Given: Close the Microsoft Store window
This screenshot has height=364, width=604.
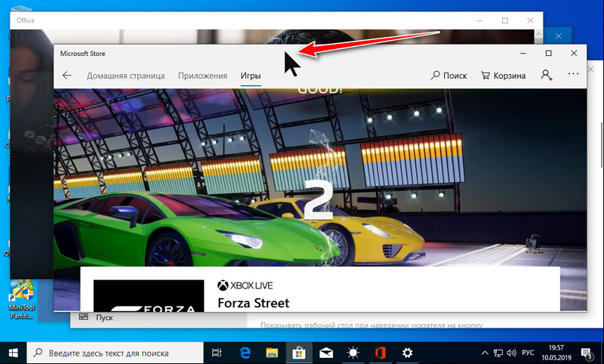Looking at the screenshot, I should (574, 54).
